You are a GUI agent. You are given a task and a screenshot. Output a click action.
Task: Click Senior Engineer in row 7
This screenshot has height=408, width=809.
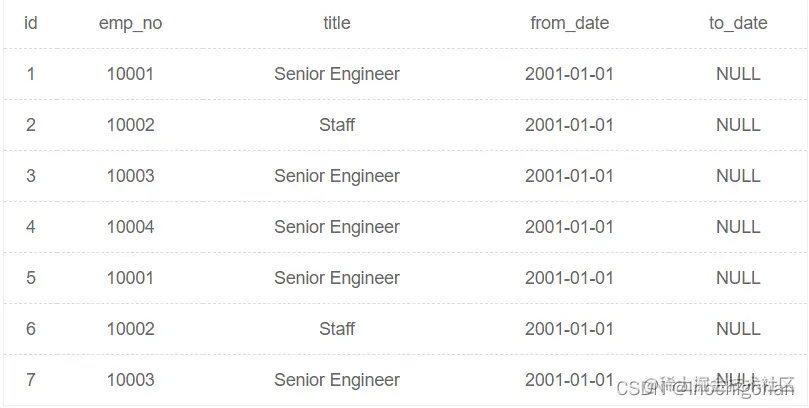click(x=337, y=380)
